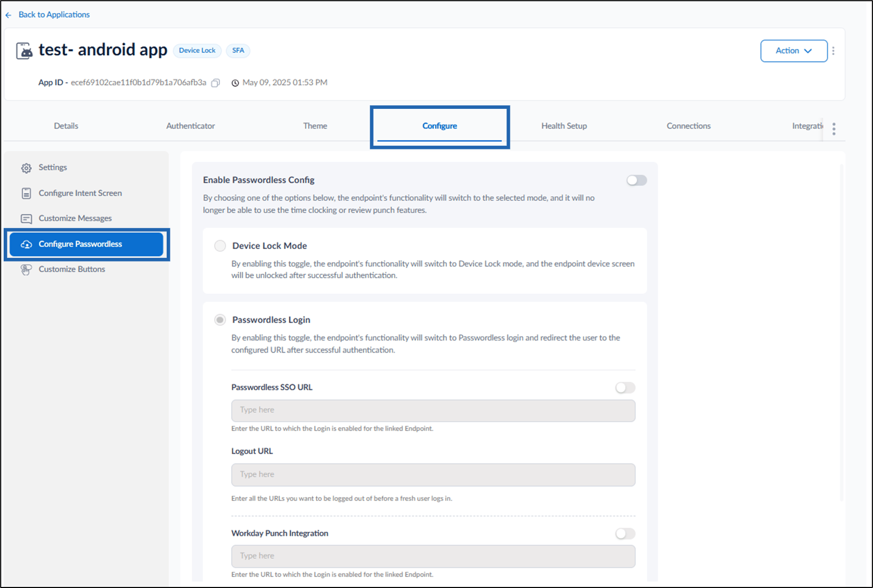Click the SFA tag badge

(238, 51)
